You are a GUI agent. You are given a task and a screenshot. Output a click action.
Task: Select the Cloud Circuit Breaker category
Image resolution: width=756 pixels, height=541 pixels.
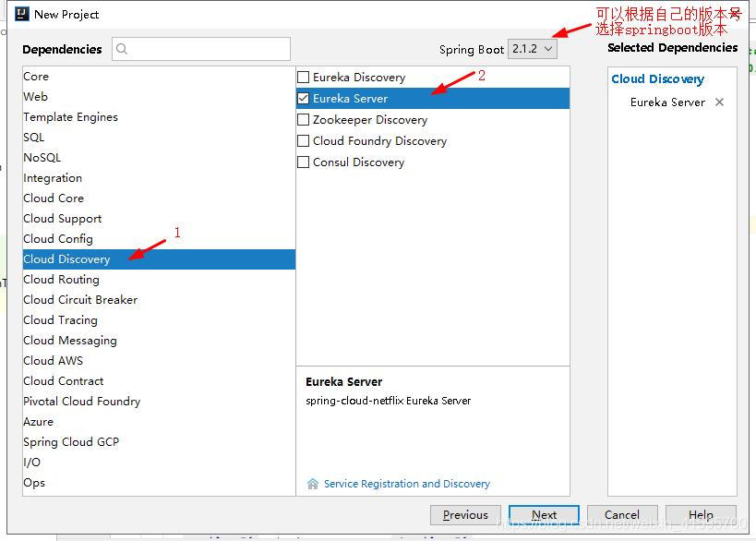coord(159,299)
